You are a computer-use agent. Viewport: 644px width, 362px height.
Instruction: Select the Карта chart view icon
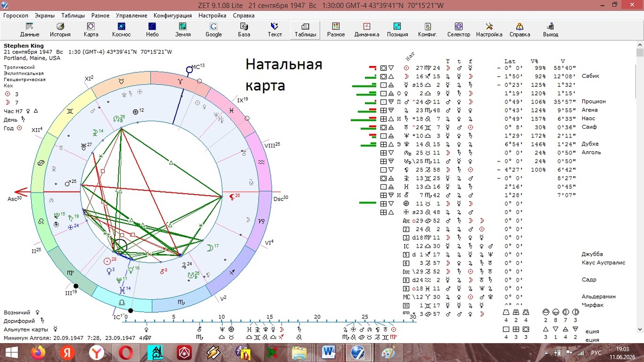point(91,29)
